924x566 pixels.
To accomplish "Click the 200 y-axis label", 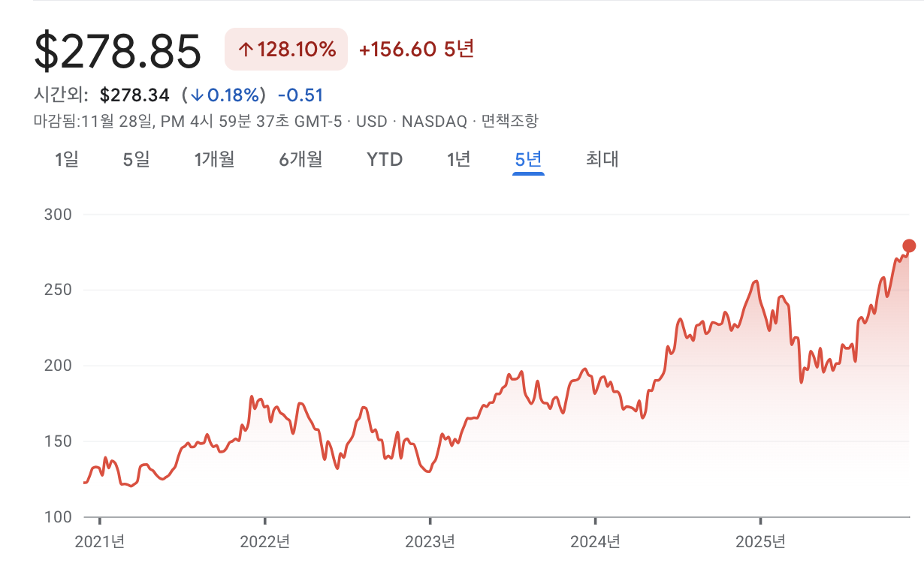I will (x=59, y=366).
